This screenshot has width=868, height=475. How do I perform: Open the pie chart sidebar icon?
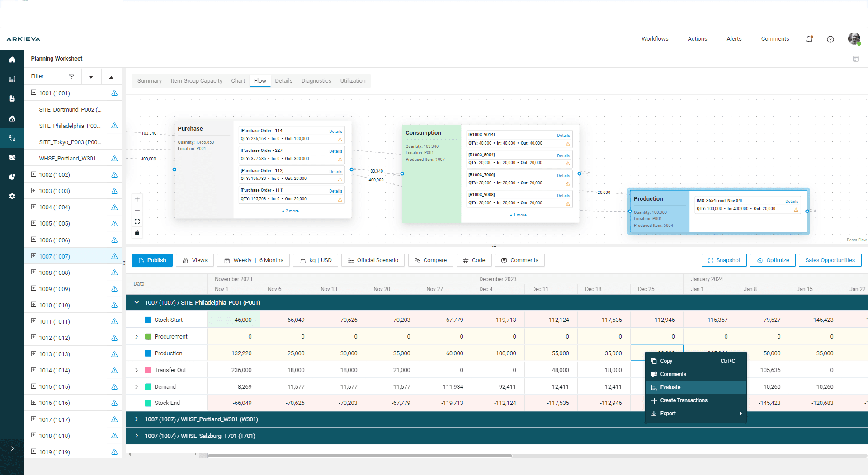12,177
